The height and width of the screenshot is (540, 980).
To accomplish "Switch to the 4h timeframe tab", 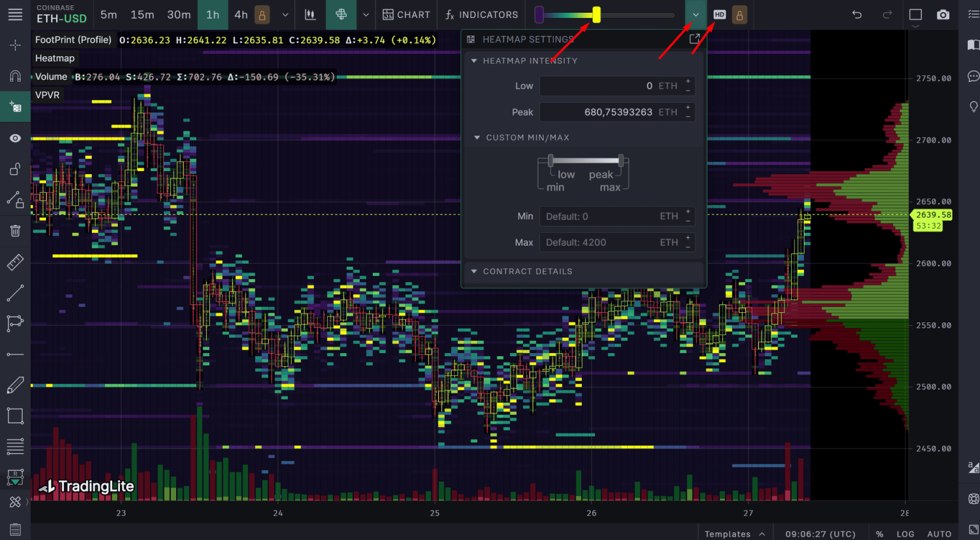I will pos(241,14).
